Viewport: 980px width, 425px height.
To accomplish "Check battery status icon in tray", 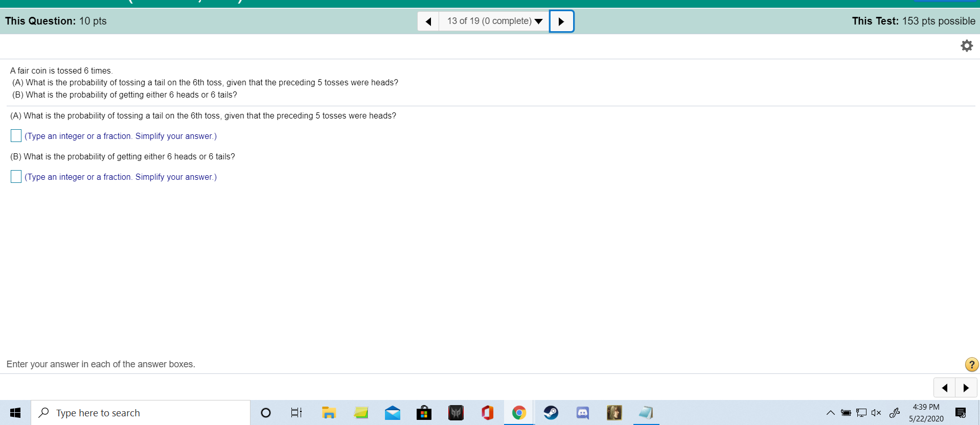I will pos(846,413).
